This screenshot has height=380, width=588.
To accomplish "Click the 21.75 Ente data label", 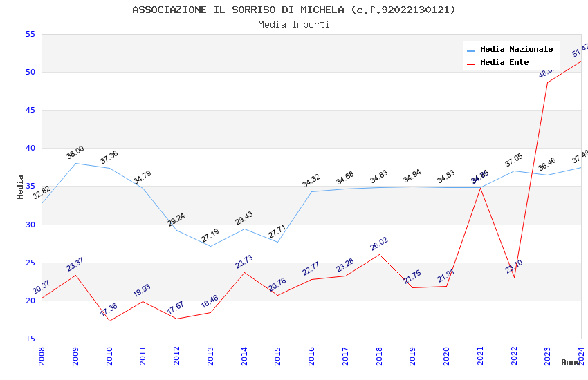I will tap(412, 276).
